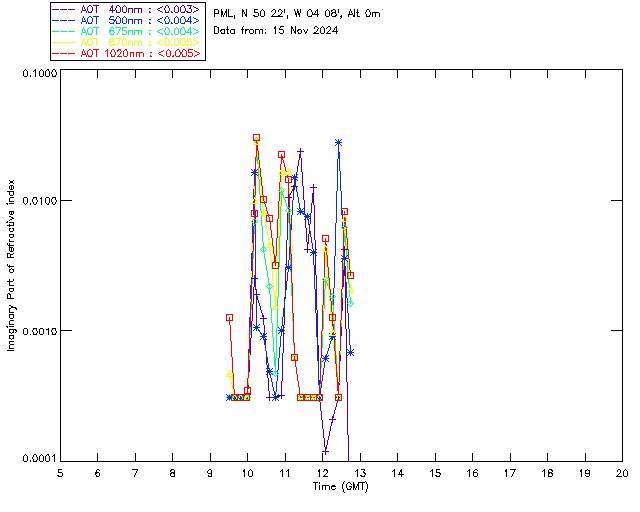Click the x-axis tick label 10
Screen dimensions: 640x512
[x=247, y=473]
